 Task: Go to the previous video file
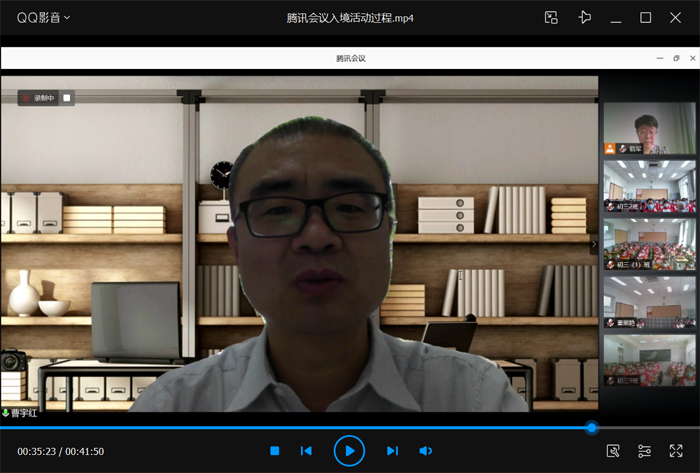(x=306, y=451)
